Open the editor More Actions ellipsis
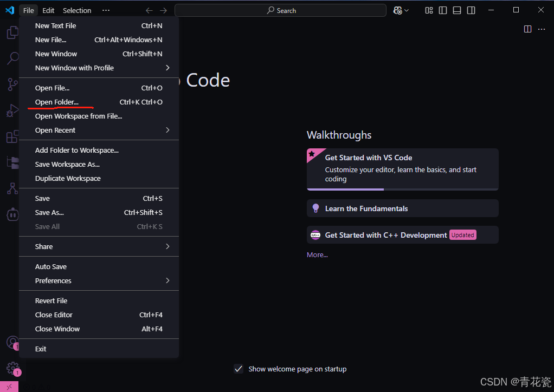Screen dimensions: 554x392 [542, 29]
